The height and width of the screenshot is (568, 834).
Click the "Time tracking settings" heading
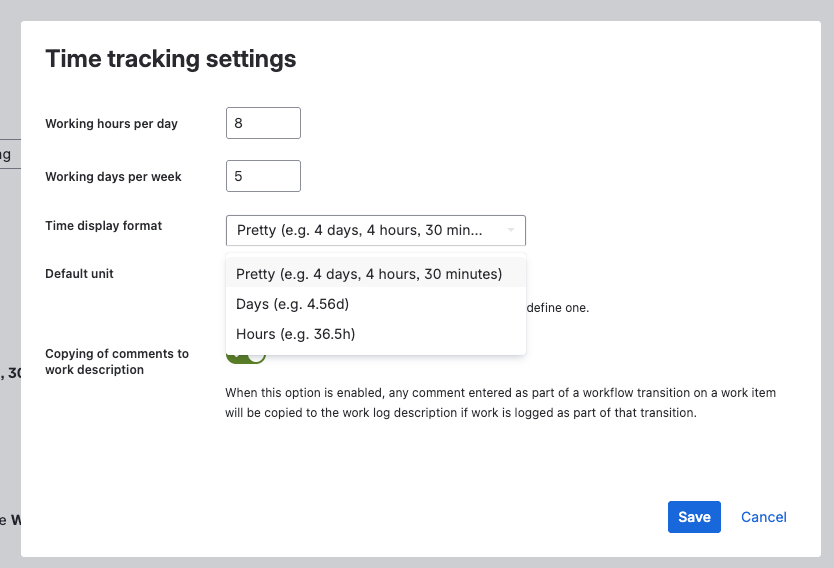(171, 59)
